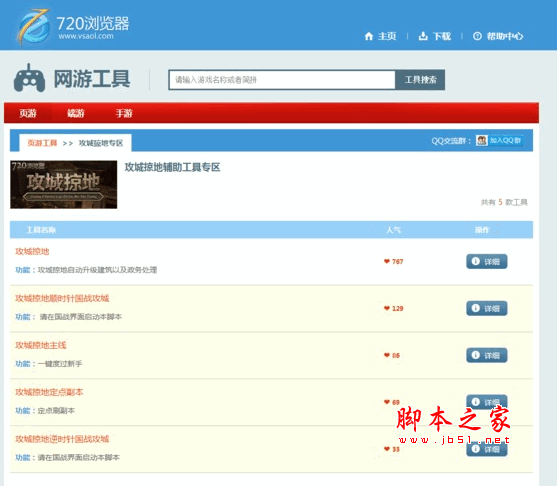Click 详细 button for the 767 popularity tool

[487, 261]
